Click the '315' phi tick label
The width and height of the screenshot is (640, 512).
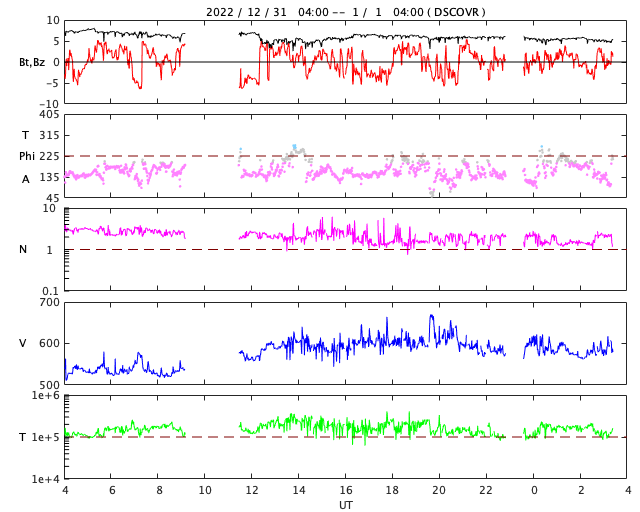[x=50, y=135]
